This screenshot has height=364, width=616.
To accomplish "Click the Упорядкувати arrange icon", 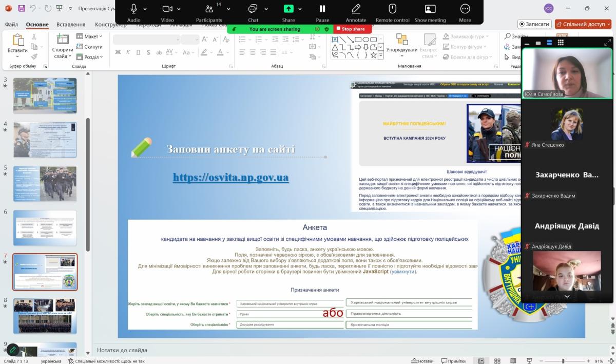I will (x=401, y=43).
